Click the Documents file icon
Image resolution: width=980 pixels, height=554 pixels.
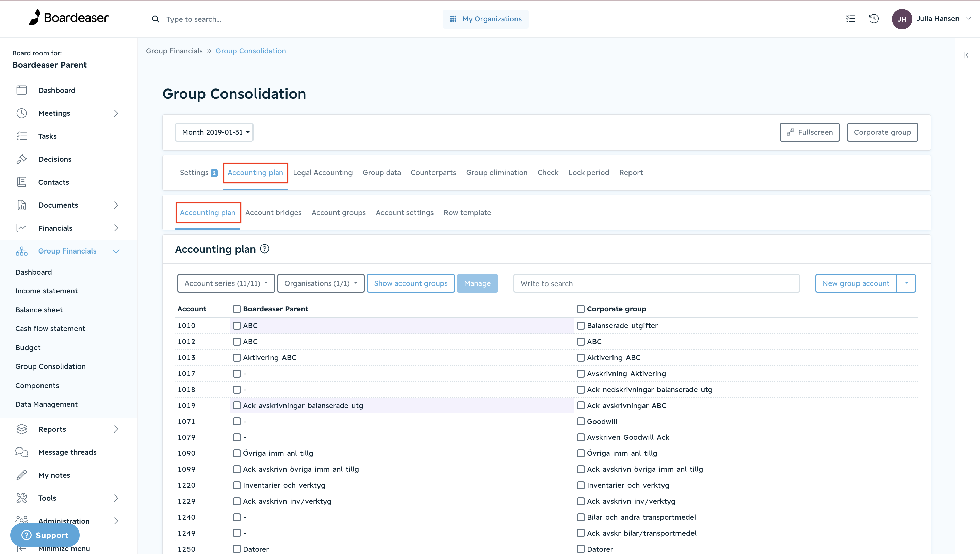(x=22, y=205)
